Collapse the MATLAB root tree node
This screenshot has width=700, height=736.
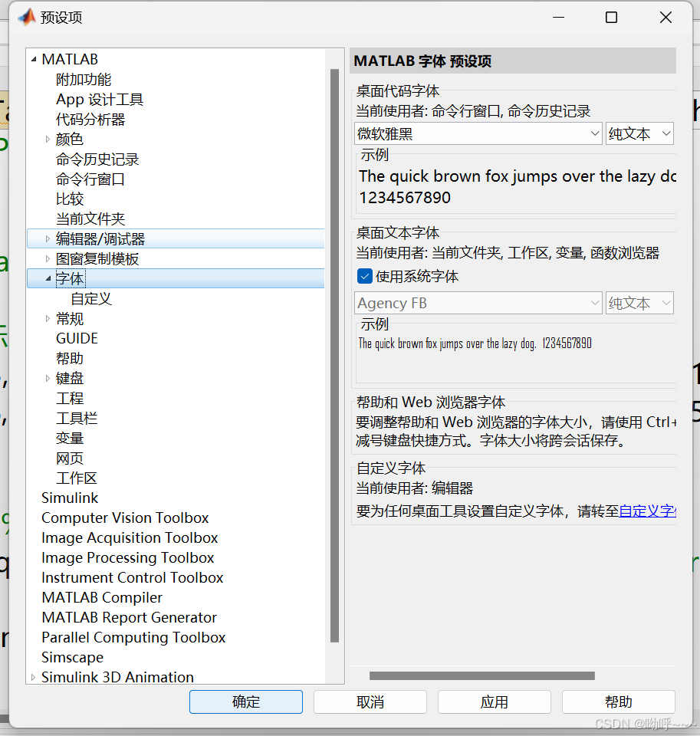pos(33,60)
